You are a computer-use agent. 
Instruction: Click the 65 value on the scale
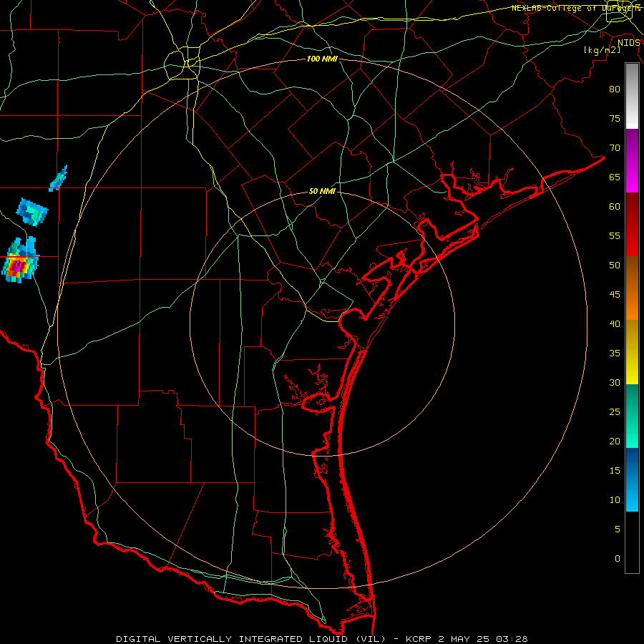615,177
